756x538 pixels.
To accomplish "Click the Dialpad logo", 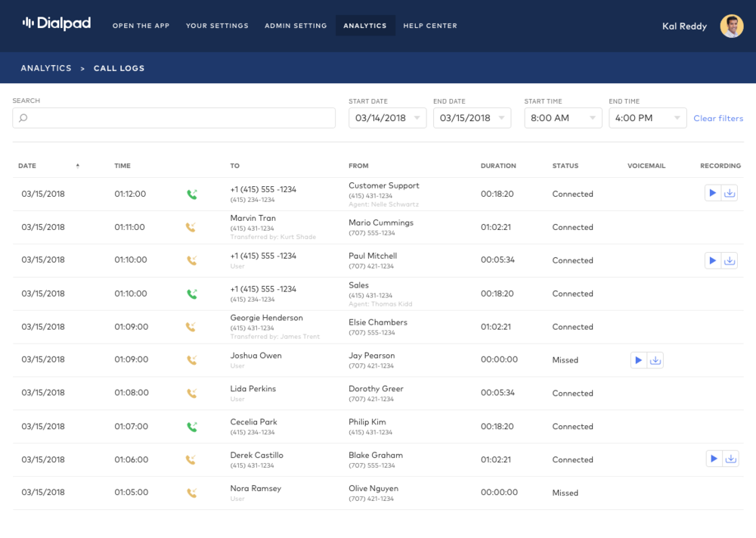I will coord(57,23).
